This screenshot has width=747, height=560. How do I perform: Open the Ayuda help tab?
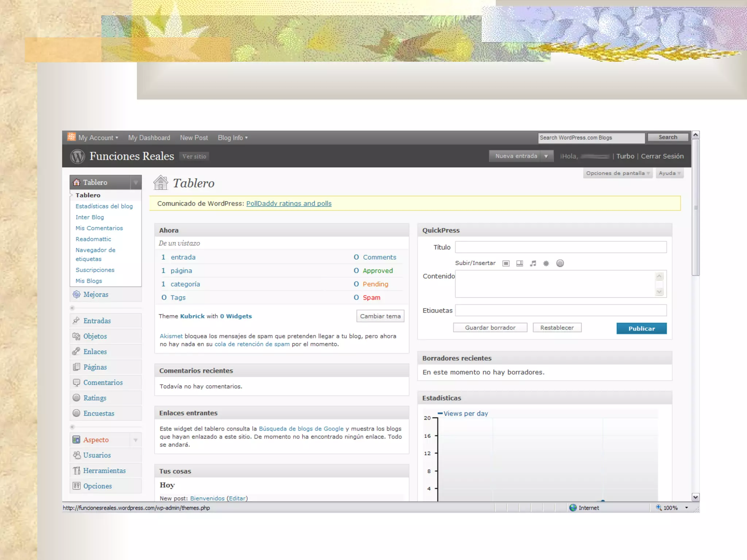pyautogui.click(x=669, y=173)
